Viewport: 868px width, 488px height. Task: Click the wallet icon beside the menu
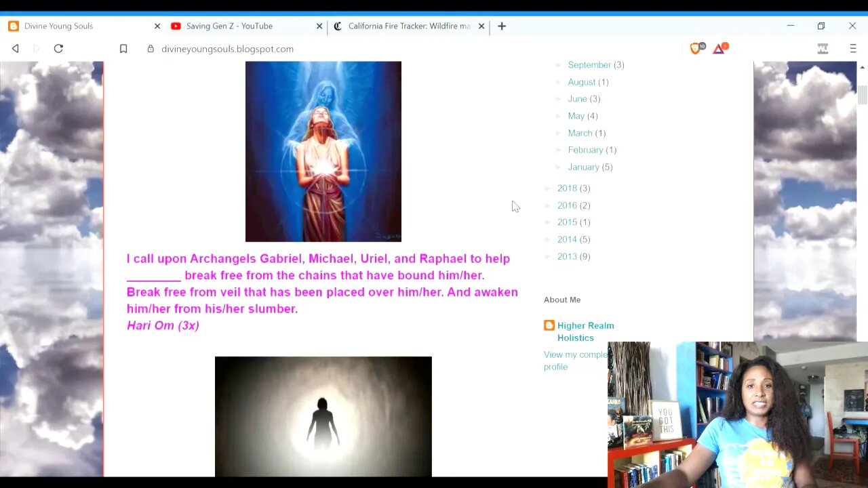tap(823, 49)
